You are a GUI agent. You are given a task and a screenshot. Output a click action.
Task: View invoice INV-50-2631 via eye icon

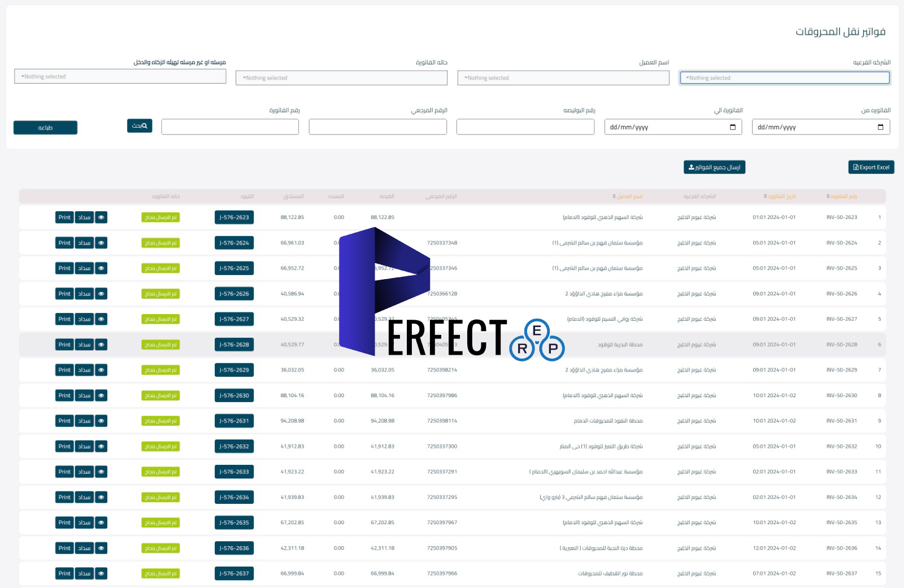[101, 421]
